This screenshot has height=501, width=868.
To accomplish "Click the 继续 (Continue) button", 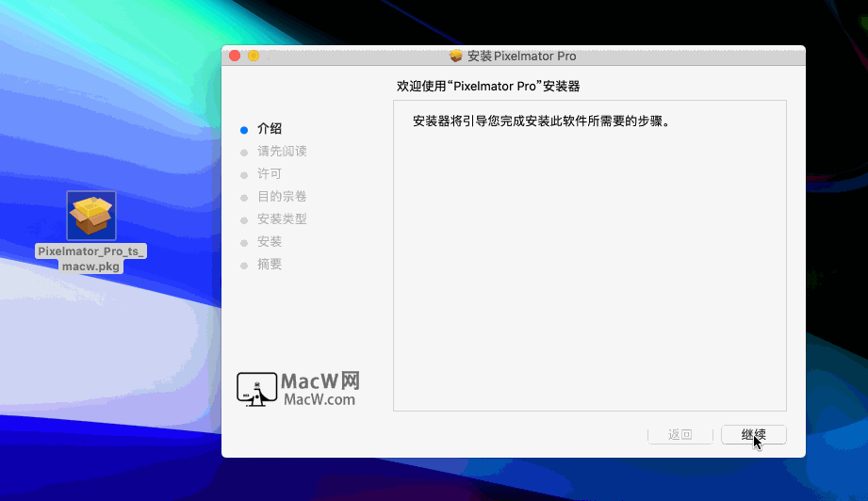I will [753, 435].
